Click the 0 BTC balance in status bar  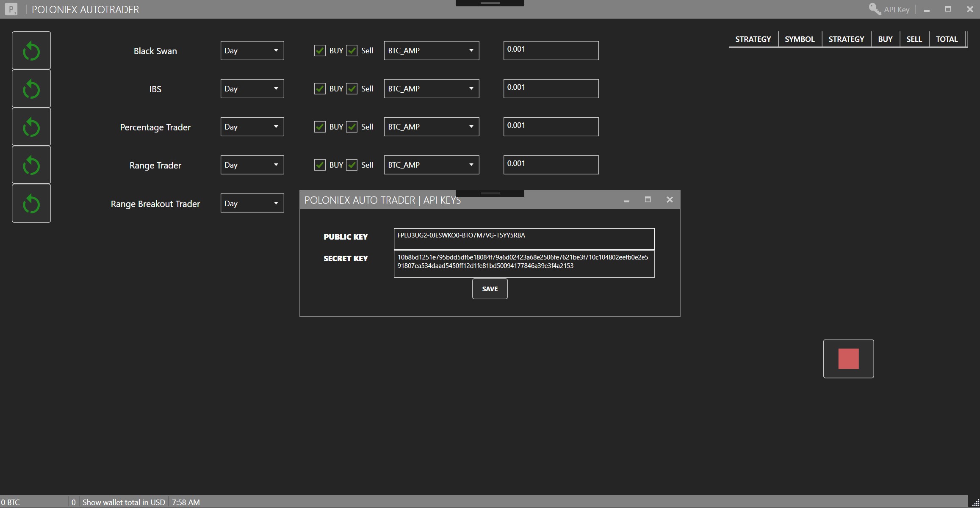coord(11,502)
